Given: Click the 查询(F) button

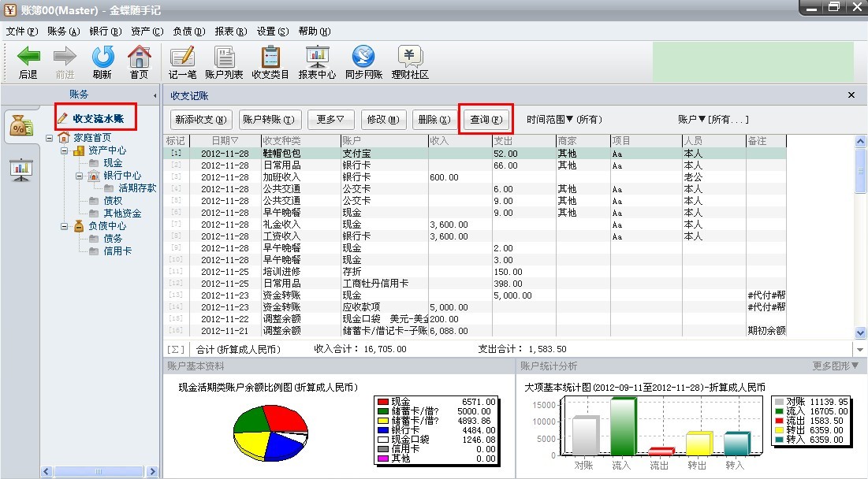Looking at the screenshot, I should [486, 120].
